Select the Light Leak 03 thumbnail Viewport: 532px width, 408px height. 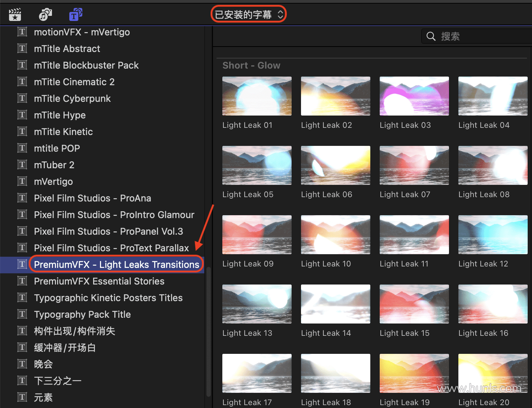pyautogui.click(x=414, y=96)
